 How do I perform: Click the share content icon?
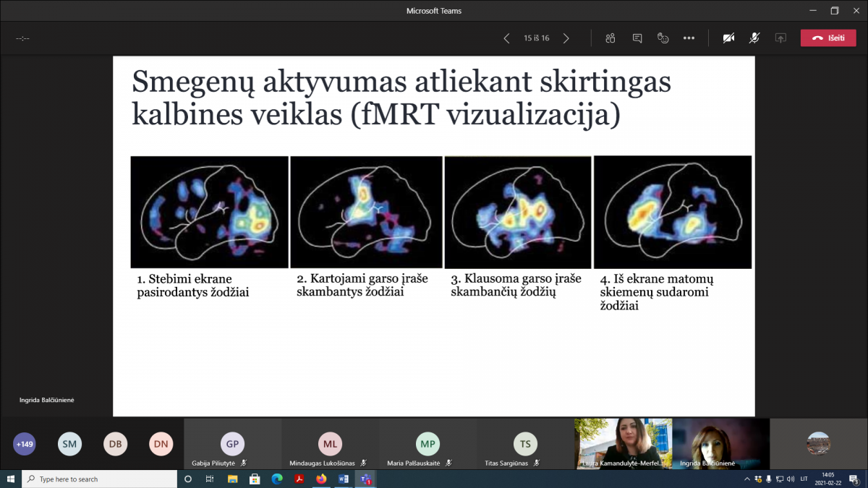780,38
